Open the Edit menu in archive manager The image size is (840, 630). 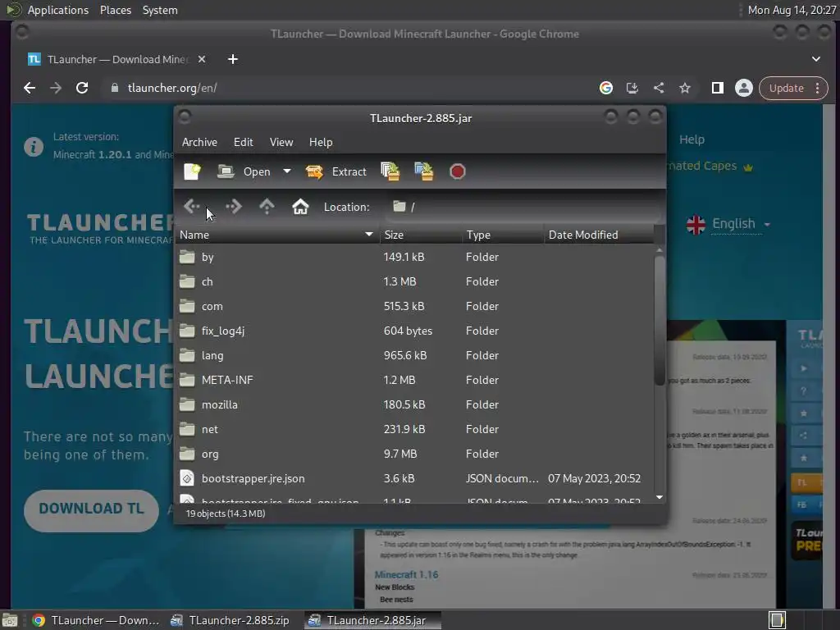coord(243,142)
